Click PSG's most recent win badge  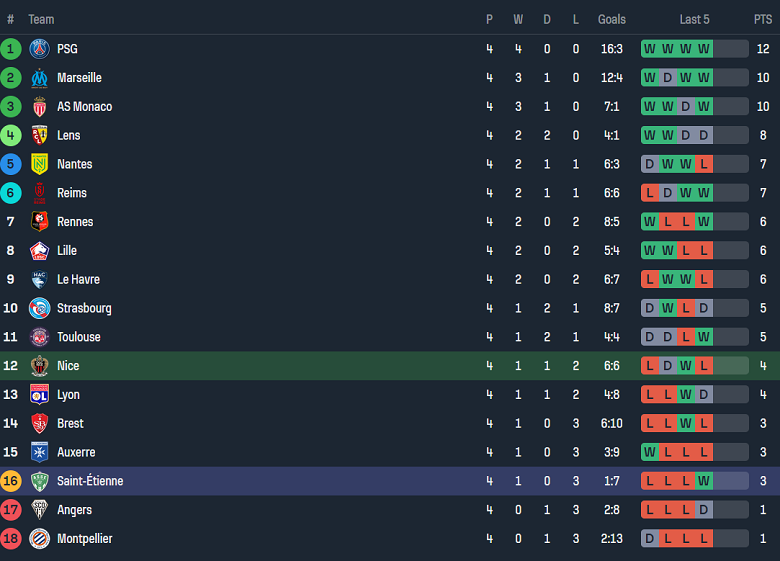704,49
